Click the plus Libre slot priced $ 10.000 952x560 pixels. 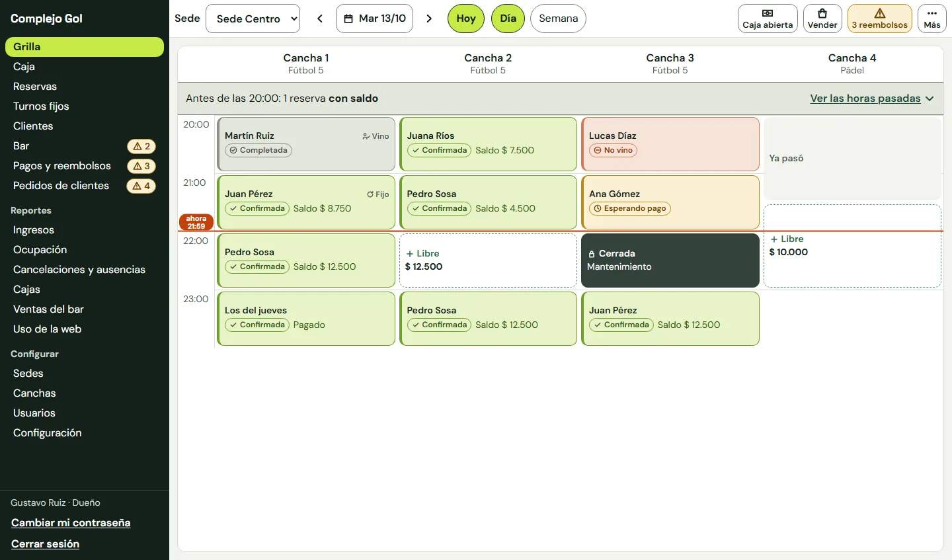(852, 246)
